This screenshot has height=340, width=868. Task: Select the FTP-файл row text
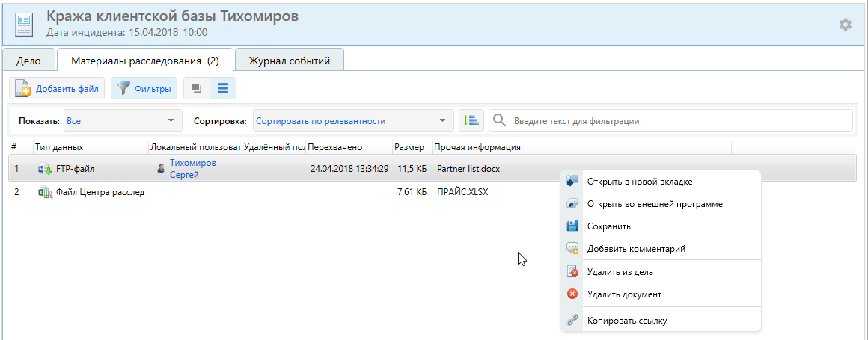click(x=77, y=169)
